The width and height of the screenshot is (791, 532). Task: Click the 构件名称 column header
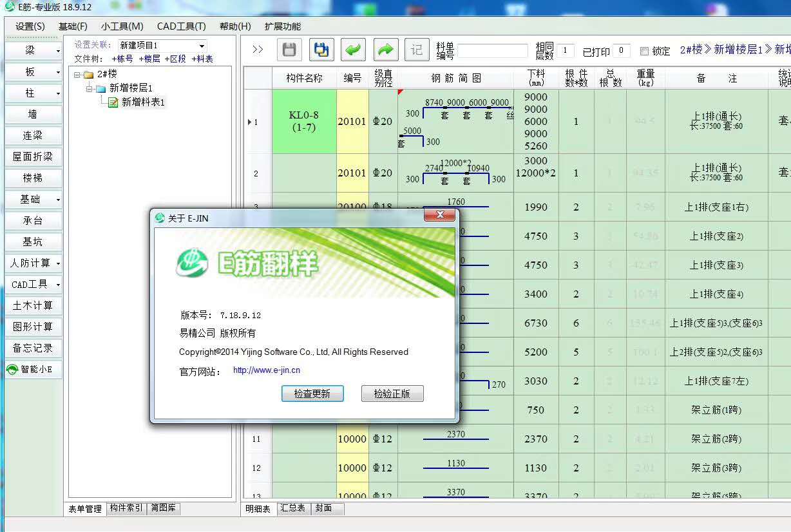[x=304, y=78]
